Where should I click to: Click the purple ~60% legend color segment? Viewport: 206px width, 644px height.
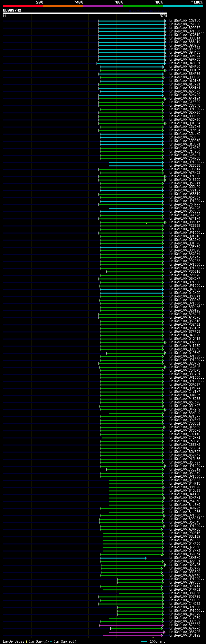click(x=103, y=6)
